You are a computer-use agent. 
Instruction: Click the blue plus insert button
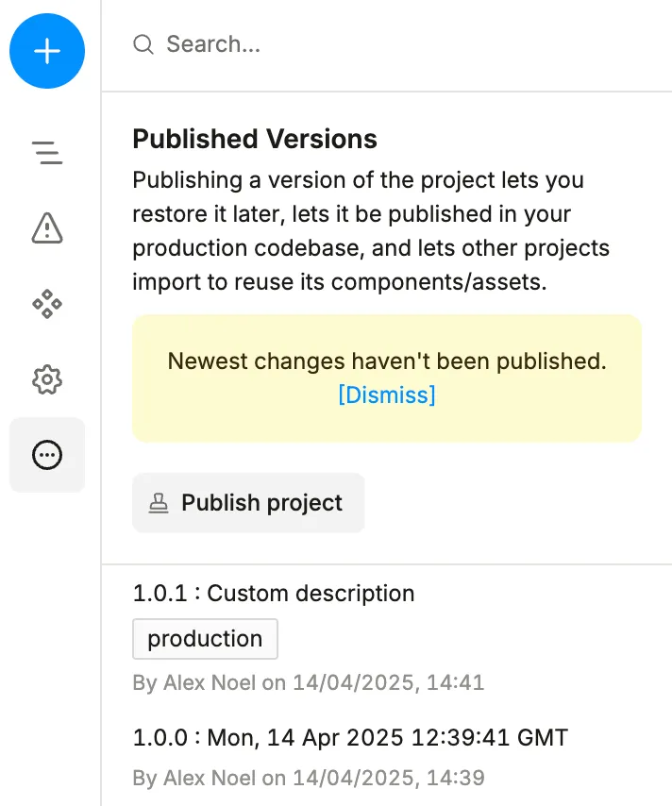pos(47,51)
